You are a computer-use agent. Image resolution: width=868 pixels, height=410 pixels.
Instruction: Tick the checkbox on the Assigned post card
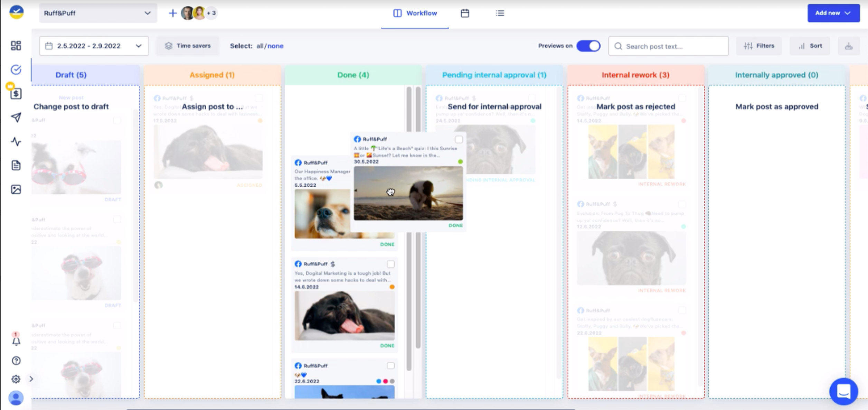[x=259, y=98]
